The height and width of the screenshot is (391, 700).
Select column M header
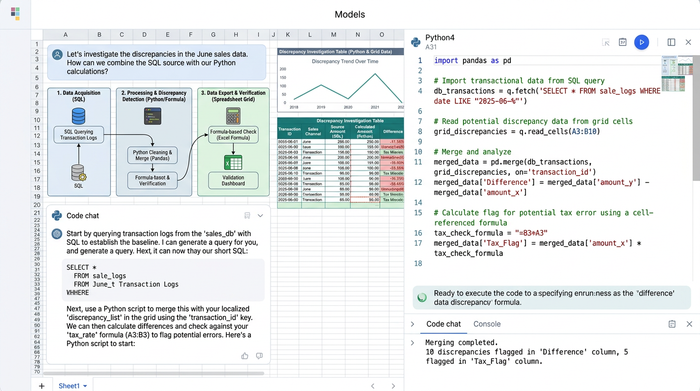pyautogui.click(x=333, y=34)
